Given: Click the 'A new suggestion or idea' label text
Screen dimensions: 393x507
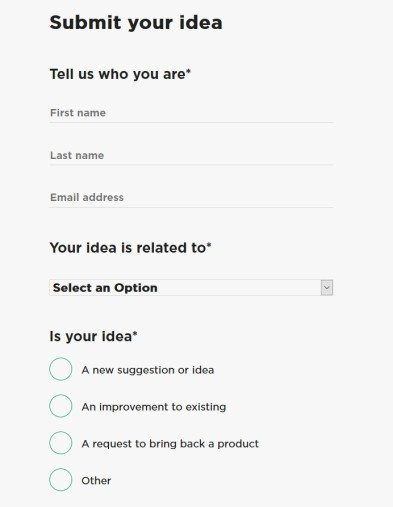Looking at the screenshot, I should pos(148,370).
